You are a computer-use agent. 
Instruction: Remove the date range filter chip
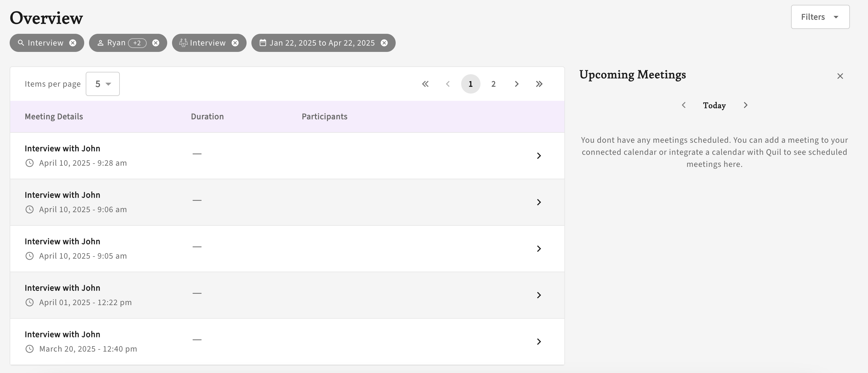384,43
